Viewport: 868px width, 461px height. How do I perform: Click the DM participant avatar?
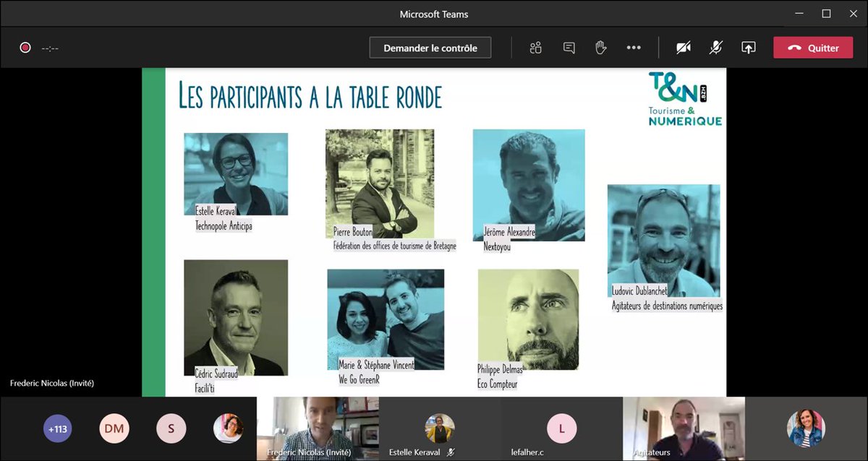click(x=114, y=428)
